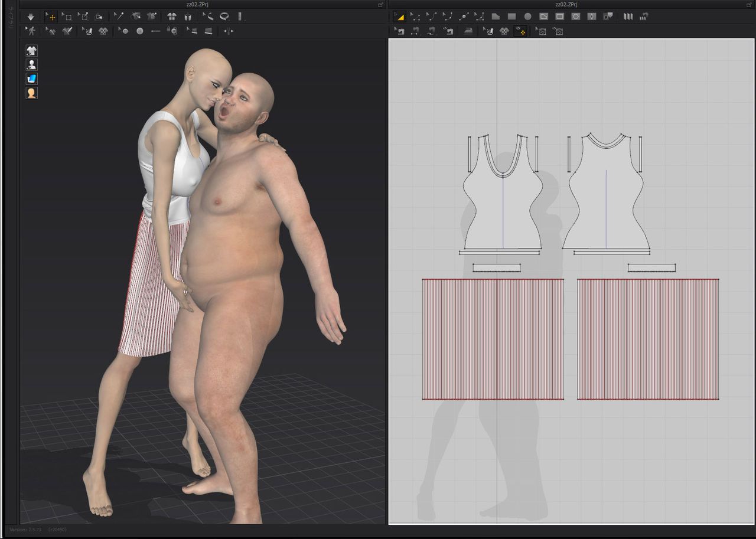
Task: Click the lock button fasten tool
Action: (172, 31)
